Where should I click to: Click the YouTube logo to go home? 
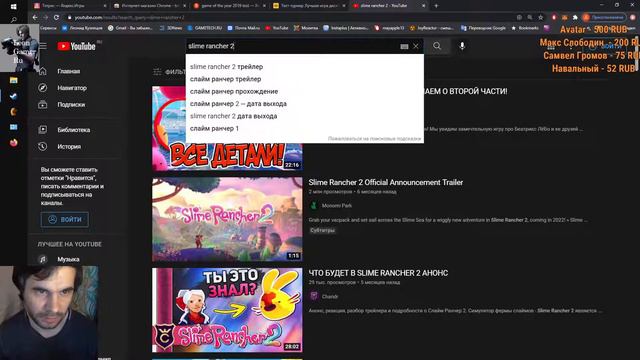(x=76, y=47)
